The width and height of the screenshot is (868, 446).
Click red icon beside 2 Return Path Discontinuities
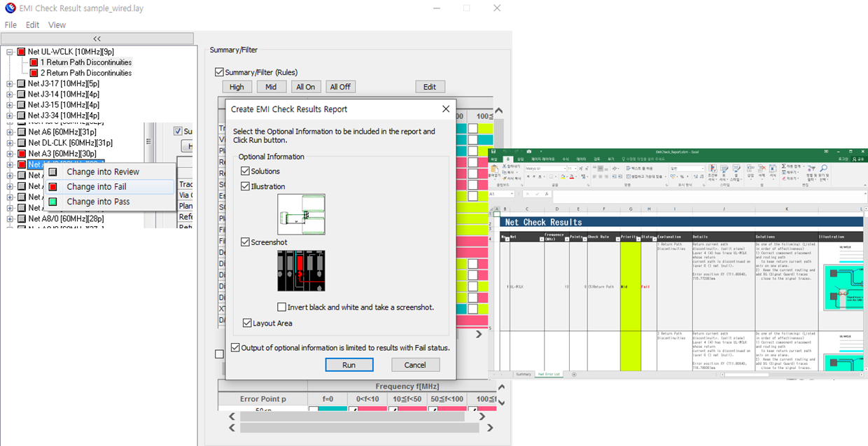point(34,73)
